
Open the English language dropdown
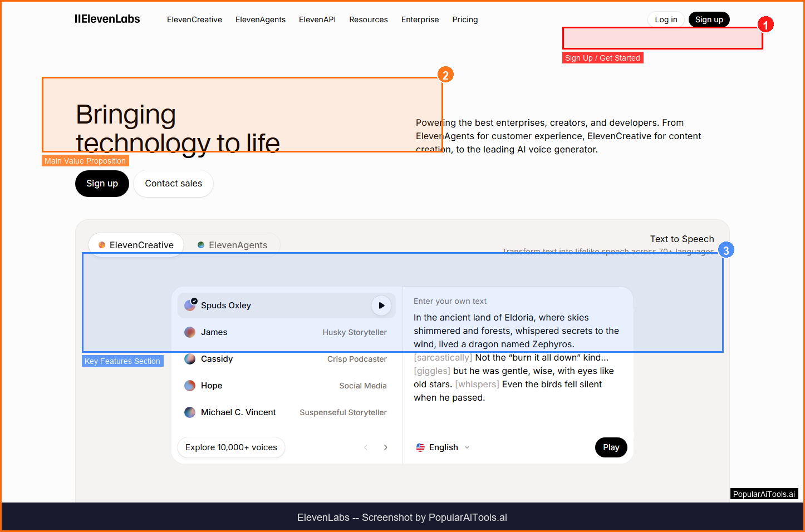tap(443, 447)
